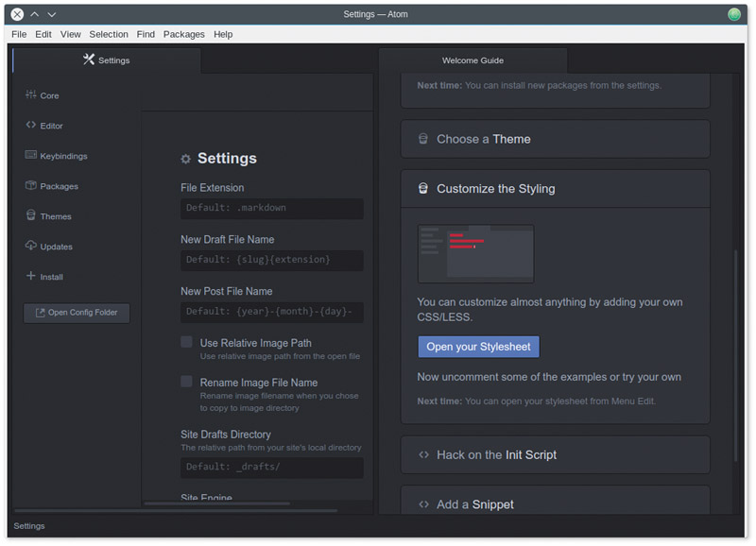Switch to the Settings tab

107,60
